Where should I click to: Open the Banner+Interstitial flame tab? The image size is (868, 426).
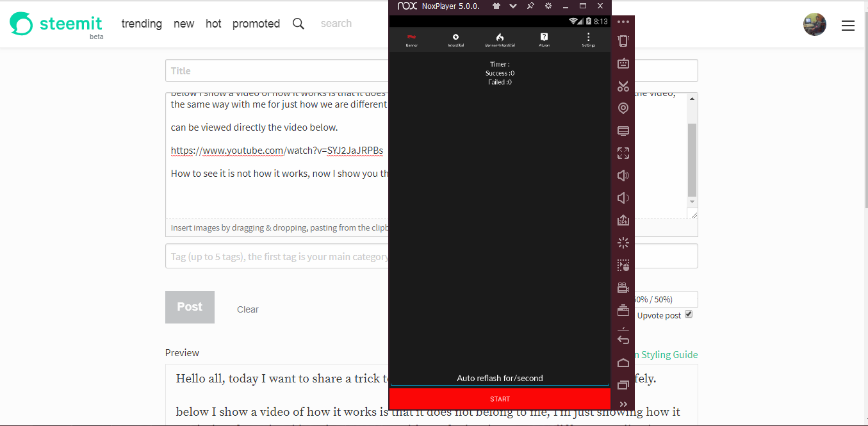500,40
